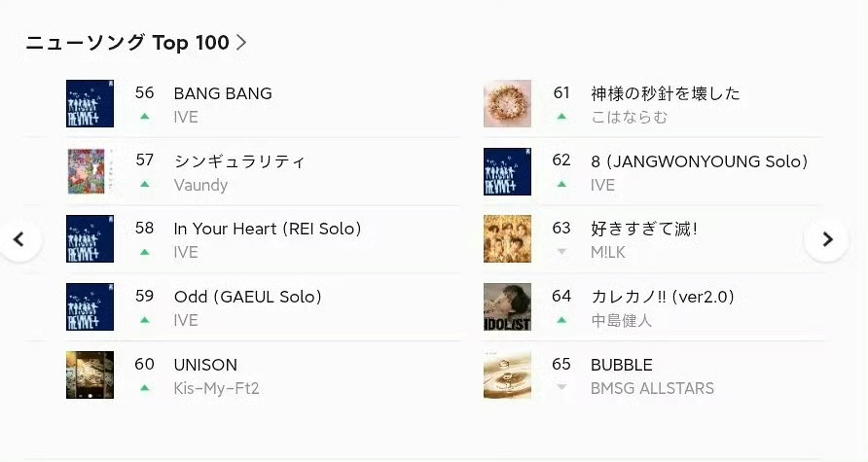Viewport: 868px width, 462px height.
Task: Open artist Kis-My-Ft2 page
Action: coord(216,389)
